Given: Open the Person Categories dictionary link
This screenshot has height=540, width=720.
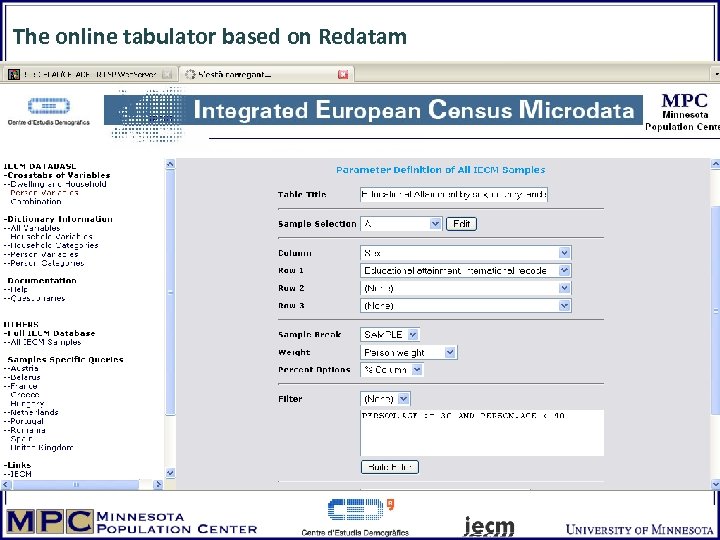Looking at the screenshot, I should [x=44, y=263].
